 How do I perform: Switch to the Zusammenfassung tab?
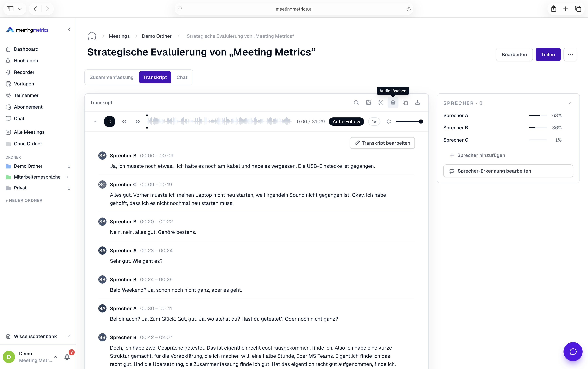112,77
